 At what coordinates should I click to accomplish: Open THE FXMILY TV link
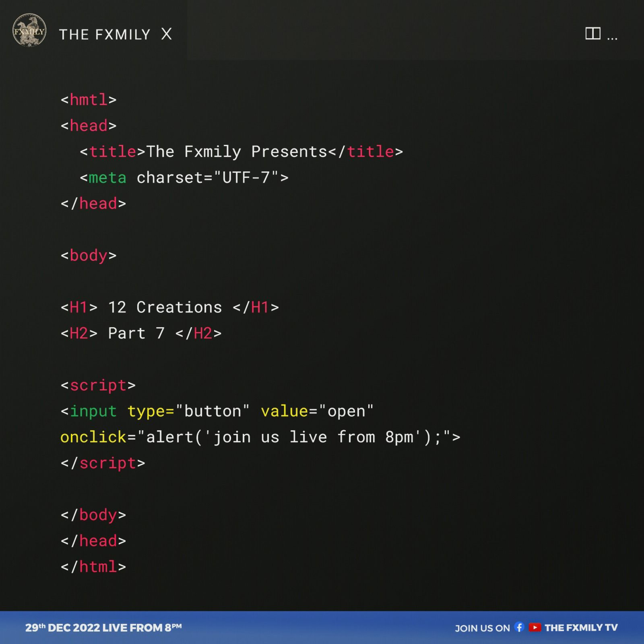coord(581,628)
